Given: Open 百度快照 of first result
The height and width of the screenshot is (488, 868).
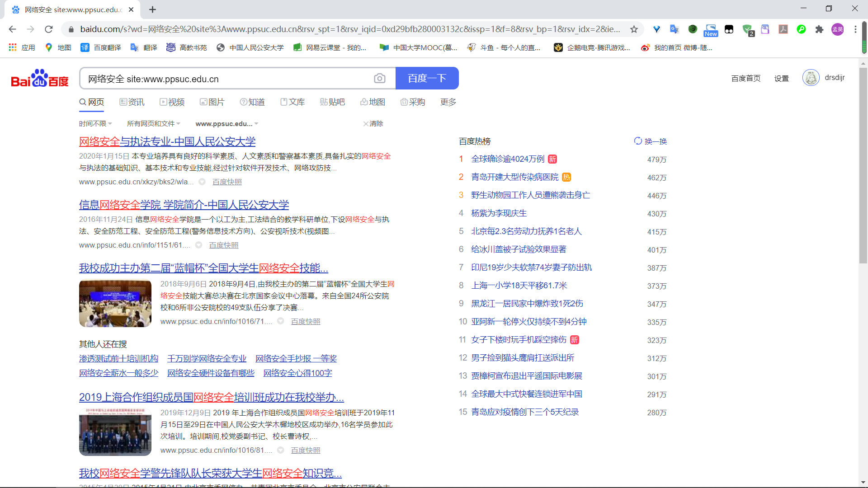Looking at the screenshot, I should click(227, 182).
